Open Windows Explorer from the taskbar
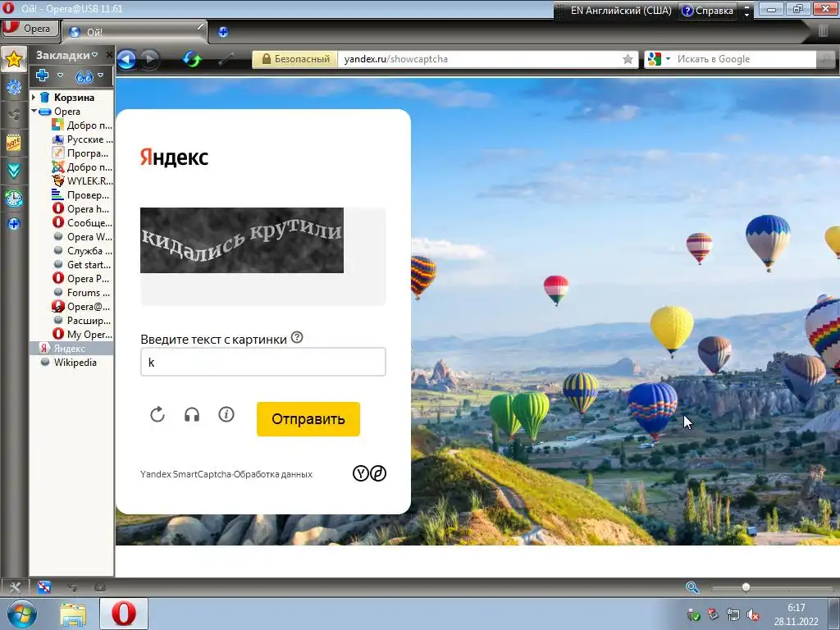Screen dimensions: 840x630 point(73,614)
